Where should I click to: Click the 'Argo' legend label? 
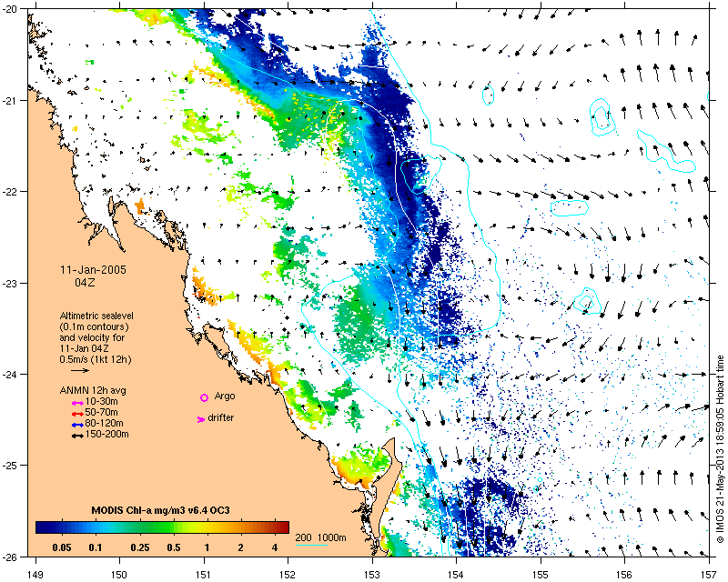click(225, 396)
